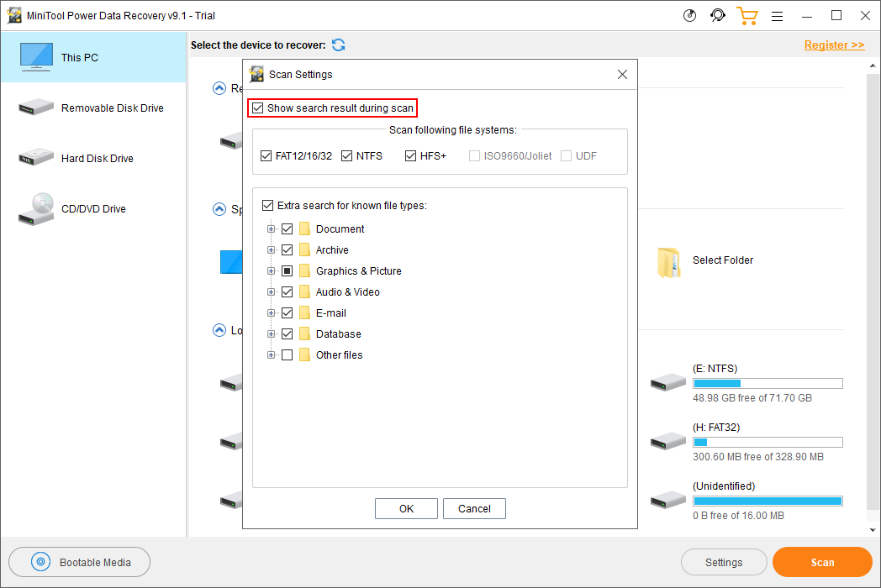
Task: Click the Other files folder icon
Action: click(304, 355)
